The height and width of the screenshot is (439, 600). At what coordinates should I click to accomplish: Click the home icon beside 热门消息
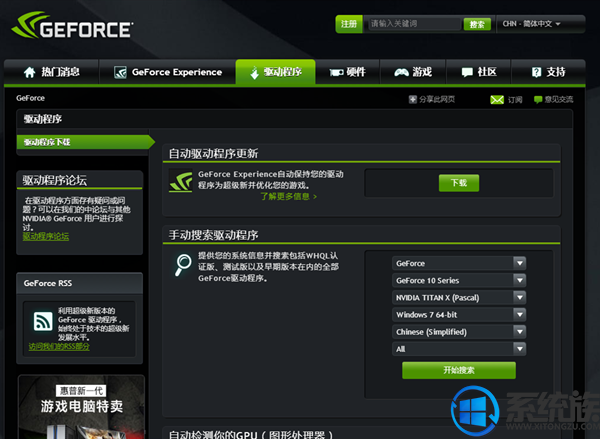coord(29,72)
